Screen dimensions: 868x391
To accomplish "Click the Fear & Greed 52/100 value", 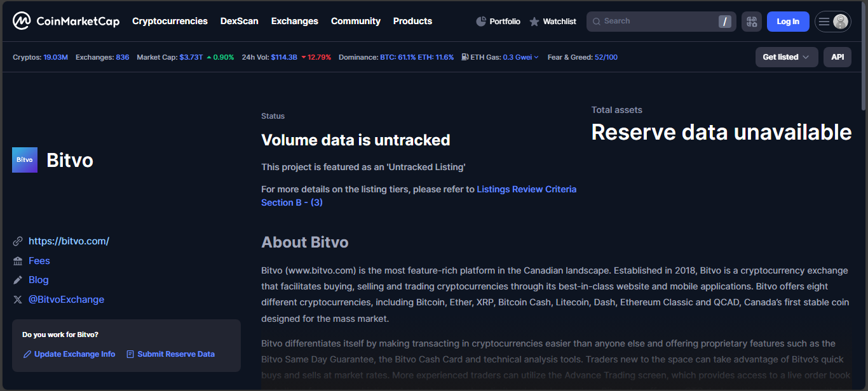I will [x=606, y=57].
